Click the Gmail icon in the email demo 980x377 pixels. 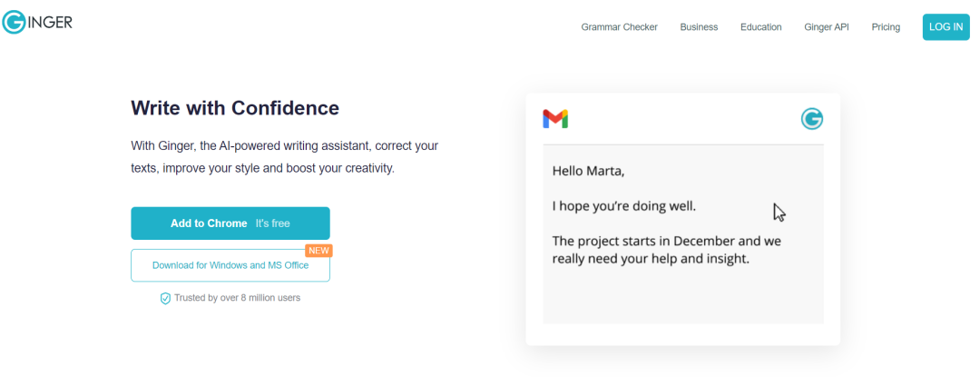(555, 119)
